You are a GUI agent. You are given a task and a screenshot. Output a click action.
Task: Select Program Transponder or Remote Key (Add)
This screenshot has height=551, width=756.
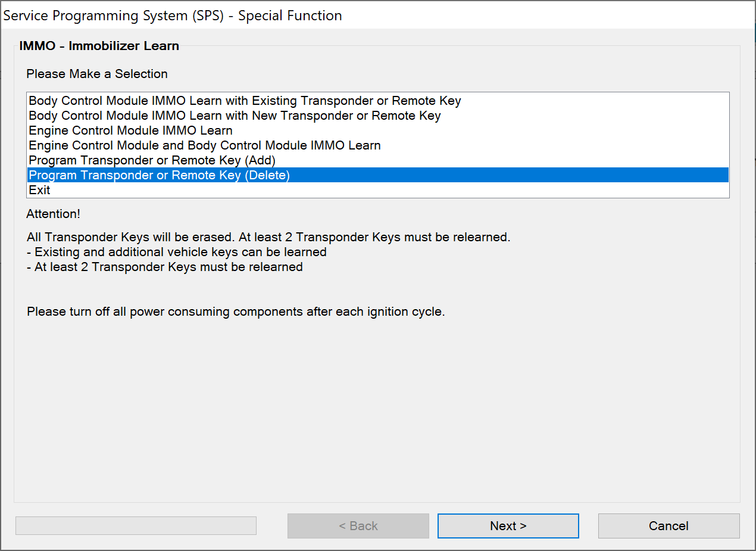click(152, 160)
